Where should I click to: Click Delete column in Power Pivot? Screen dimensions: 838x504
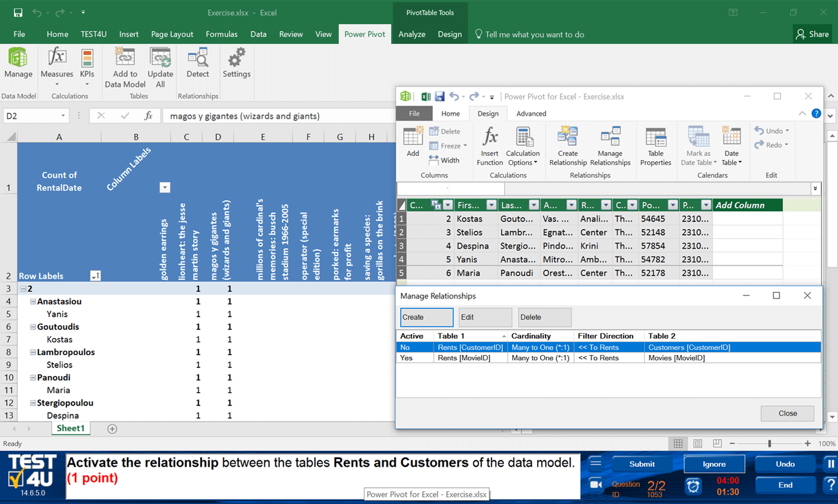[445, 132]
